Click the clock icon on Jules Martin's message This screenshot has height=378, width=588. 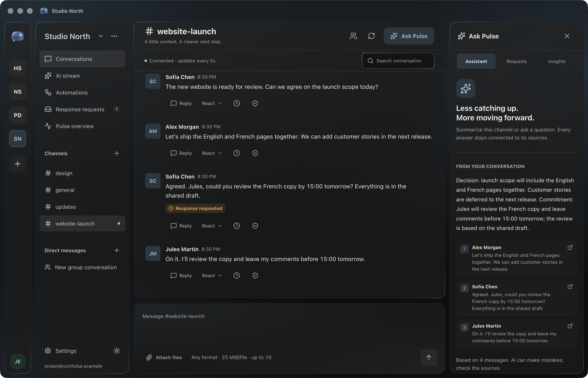pos(237,276)
